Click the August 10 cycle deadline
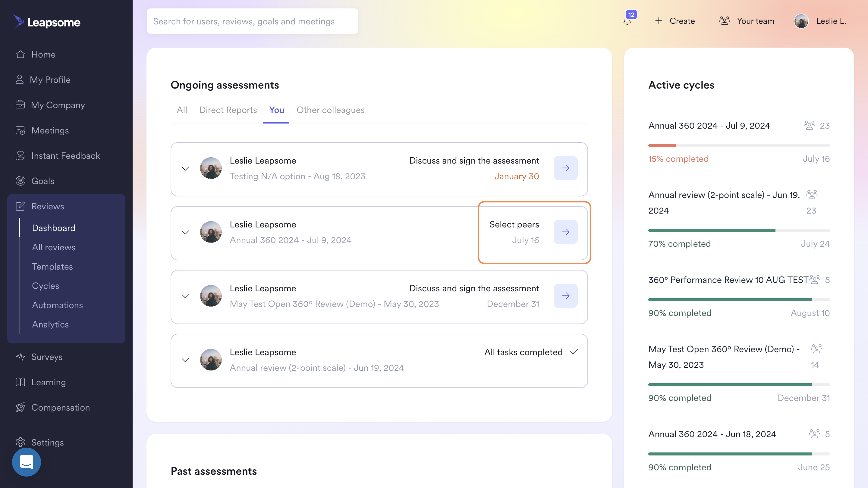The width and height of the screenshot is (868, 488). [810, 313]
